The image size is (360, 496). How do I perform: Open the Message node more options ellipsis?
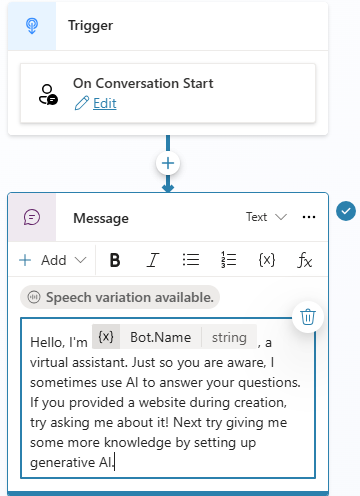(x=309, y=217)
